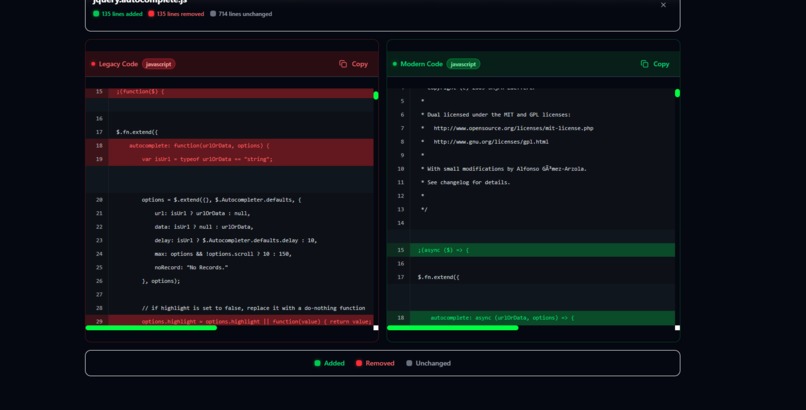Select the gpl.html URL line in Modern Code
This screenshot has width=806, height=410.
pyautogui.click(x=530, y=142)
